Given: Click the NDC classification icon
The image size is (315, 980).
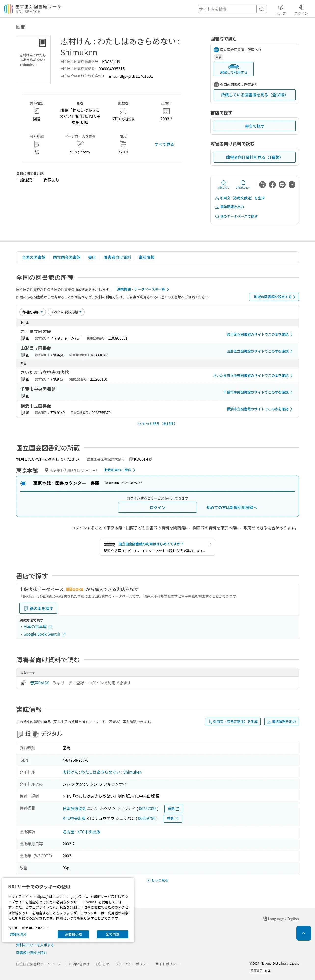Looking at the screenshot, I should pos(123,144).
